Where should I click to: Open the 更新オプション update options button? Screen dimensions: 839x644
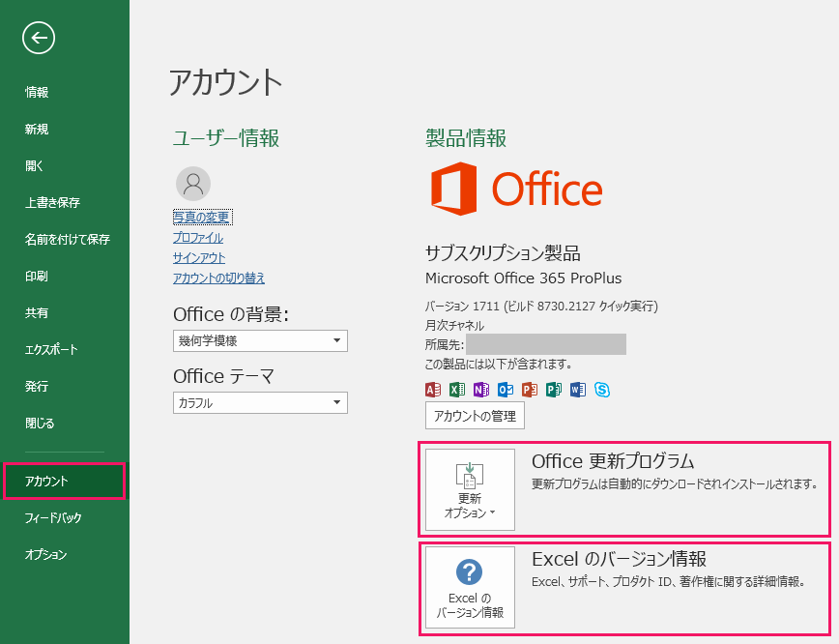click(x=470, y=489)
